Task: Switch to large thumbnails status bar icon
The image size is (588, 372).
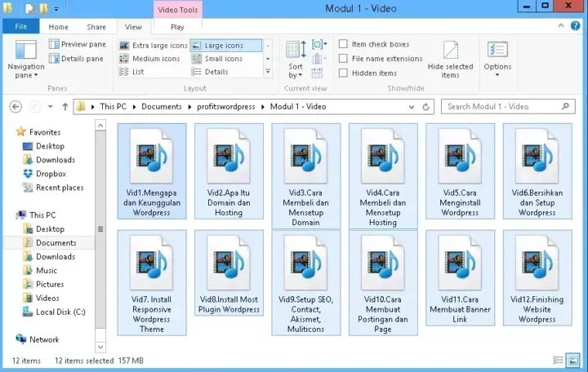Action: [x=573, y=361]
